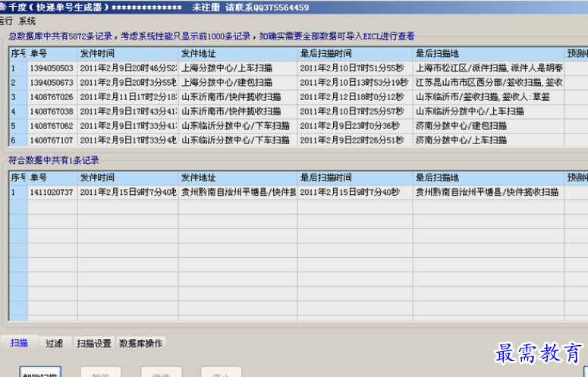The image size is (588, 377).
Task: Click last scan time 2011年2月9日23时0分36秒
Action: [355, 126]
